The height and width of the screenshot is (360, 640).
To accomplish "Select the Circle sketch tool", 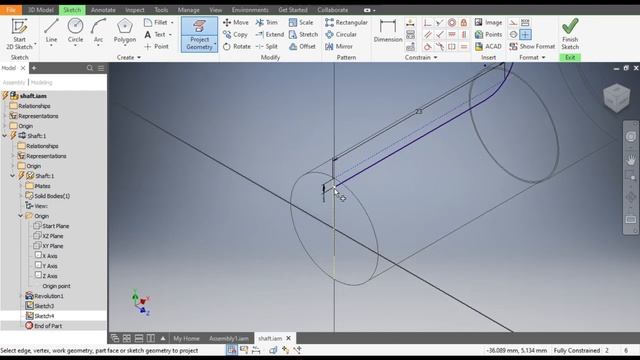I will pos(75,31).
